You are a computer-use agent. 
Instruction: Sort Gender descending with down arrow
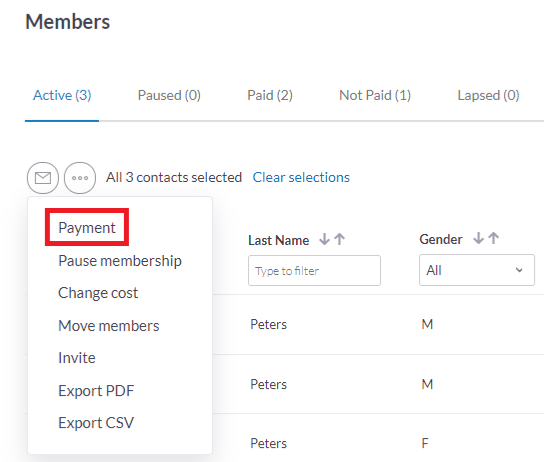[x=479, y=238]
